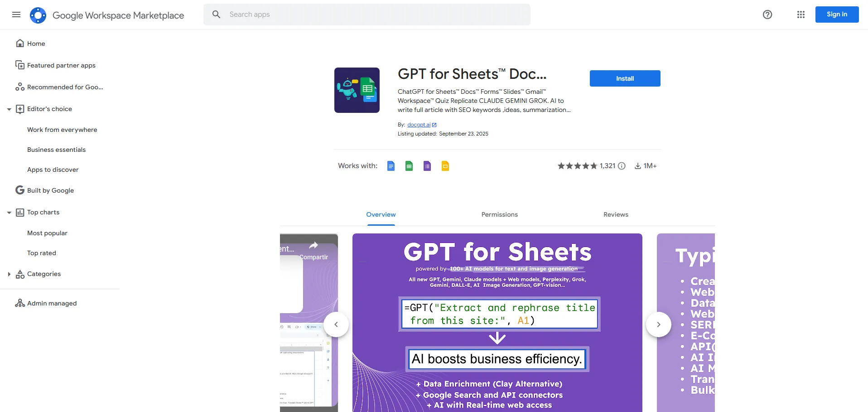Screen dimensions: 868x412
Task: Click the Google Workspace Marketplace logo
Action: pos(38,15)
